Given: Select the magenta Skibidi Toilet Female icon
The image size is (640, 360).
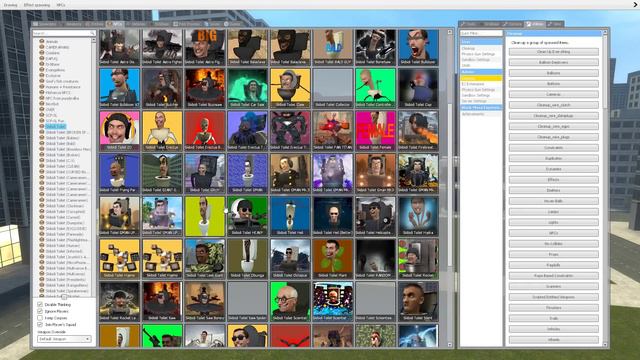Looking at the screenshot, I should [x=376, y=131].
